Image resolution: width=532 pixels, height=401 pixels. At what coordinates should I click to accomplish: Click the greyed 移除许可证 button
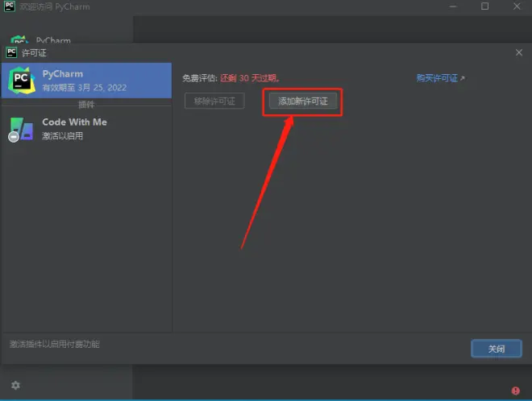(214, 101)
